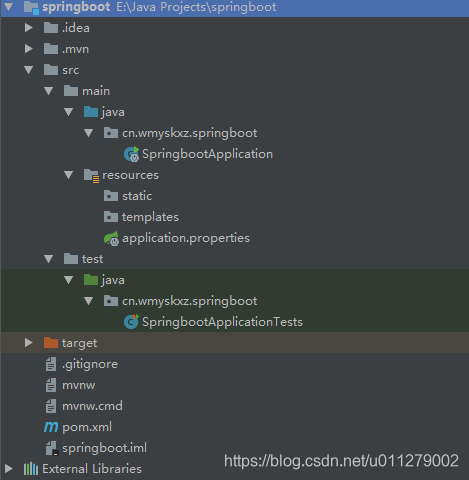
Task: Click the src folder icon
Action: tap(51, 70)
